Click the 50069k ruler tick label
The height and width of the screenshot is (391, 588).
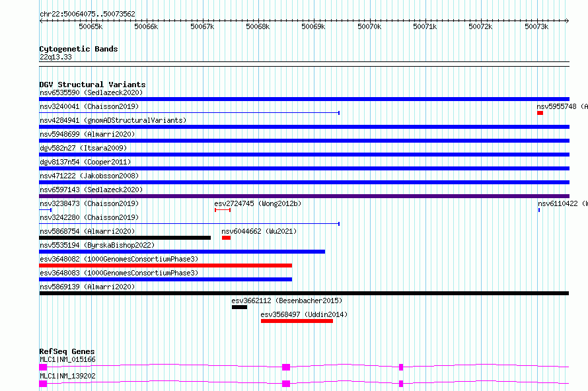click(x=313, y=26)
